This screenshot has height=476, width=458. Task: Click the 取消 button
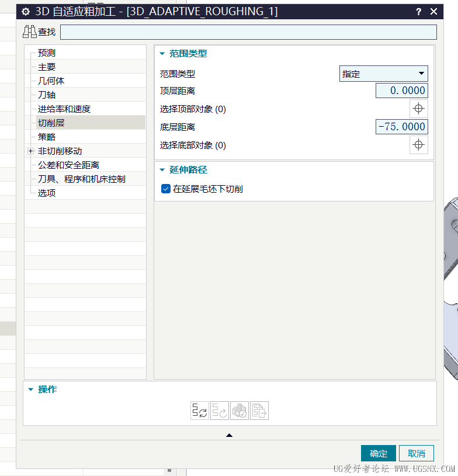pyautogui.click(x=417, y=453)
